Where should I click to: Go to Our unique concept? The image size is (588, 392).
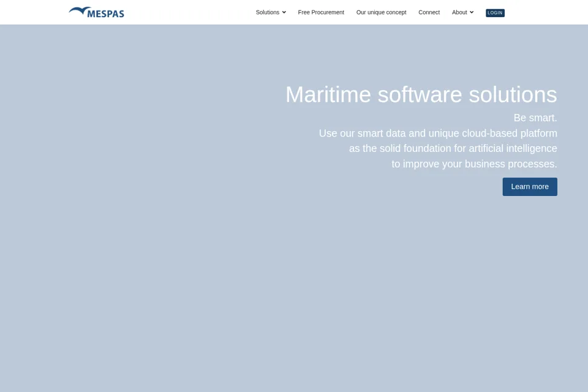click(381, 12)
